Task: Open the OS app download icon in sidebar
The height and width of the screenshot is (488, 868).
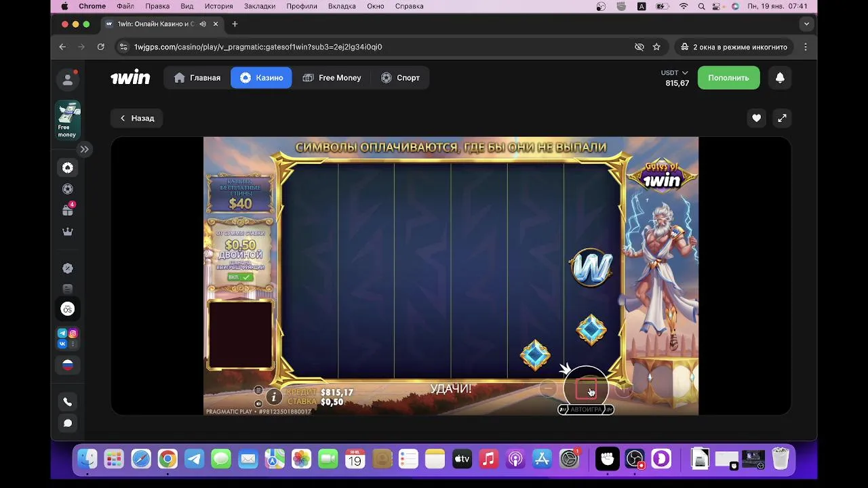Action: 68,309
